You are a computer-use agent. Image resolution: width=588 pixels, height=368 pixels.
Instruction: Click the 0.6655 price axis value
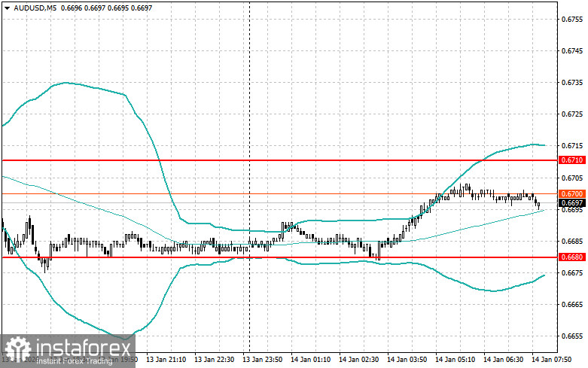point(572,336)
